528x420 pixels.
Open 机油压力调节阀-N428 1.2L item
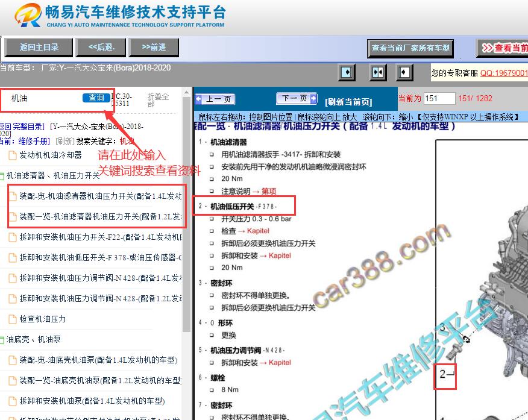100,299
